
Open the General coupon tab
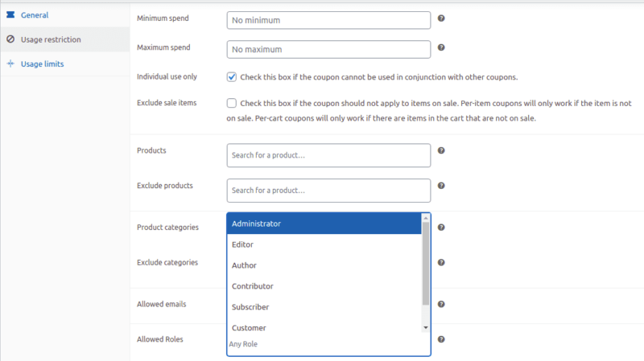pos(34,14)
